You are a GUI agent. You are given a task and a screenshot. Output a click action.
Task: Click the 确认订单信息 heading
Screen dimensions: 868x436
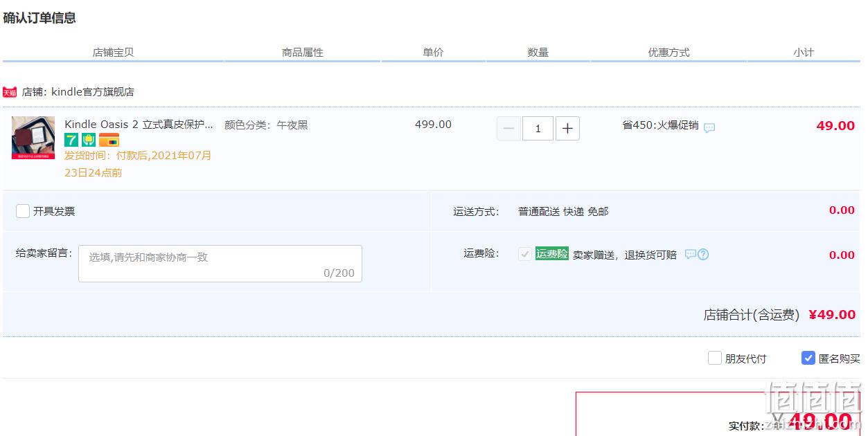39,18
